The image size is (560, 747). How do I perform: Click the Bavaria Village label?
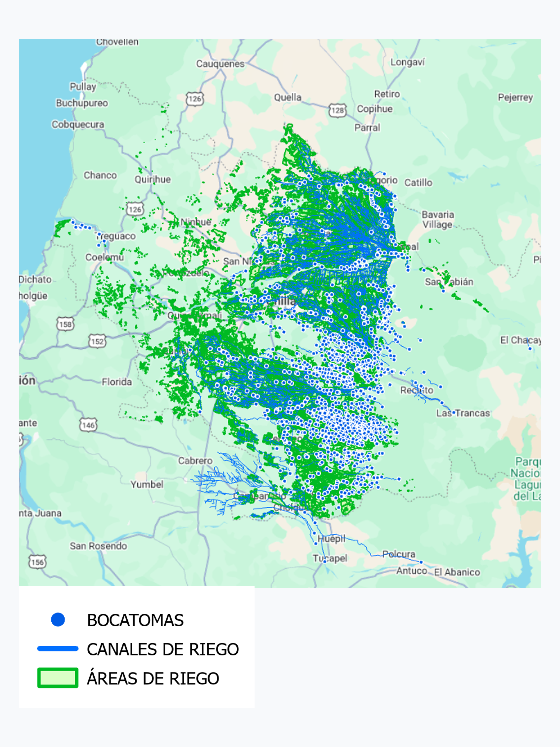(x=438, y=220)
